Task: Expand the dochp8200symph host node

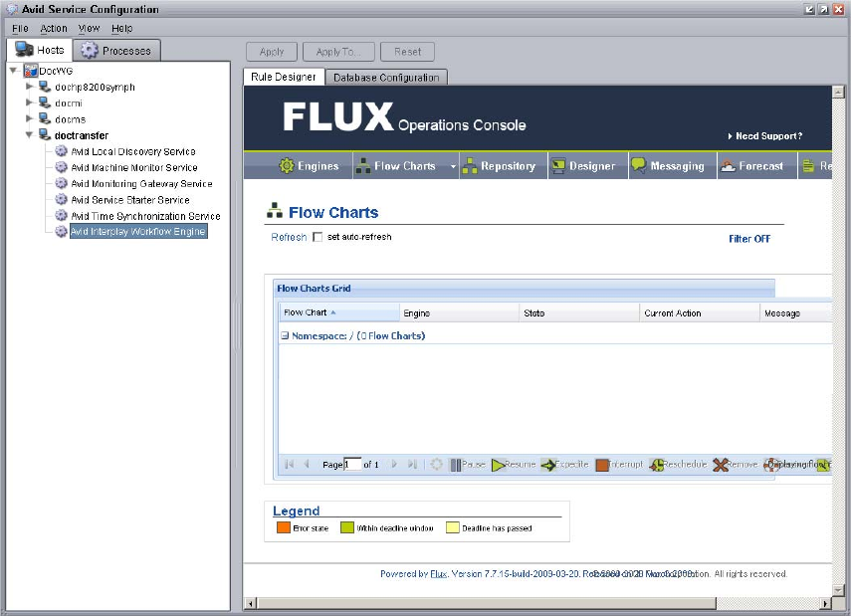Action: 29,87
